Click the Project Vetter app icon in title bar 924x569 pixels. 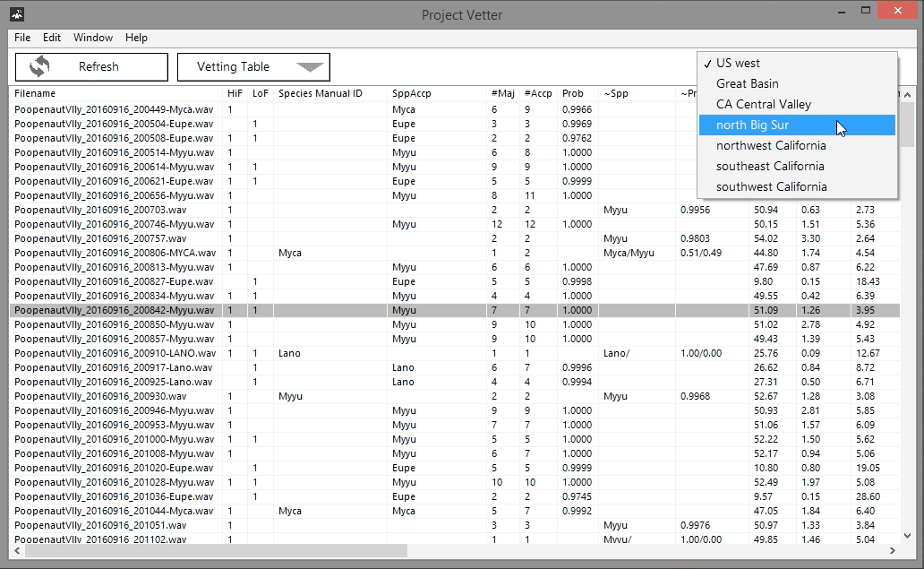pyautogui.click(x=17, y=13)
